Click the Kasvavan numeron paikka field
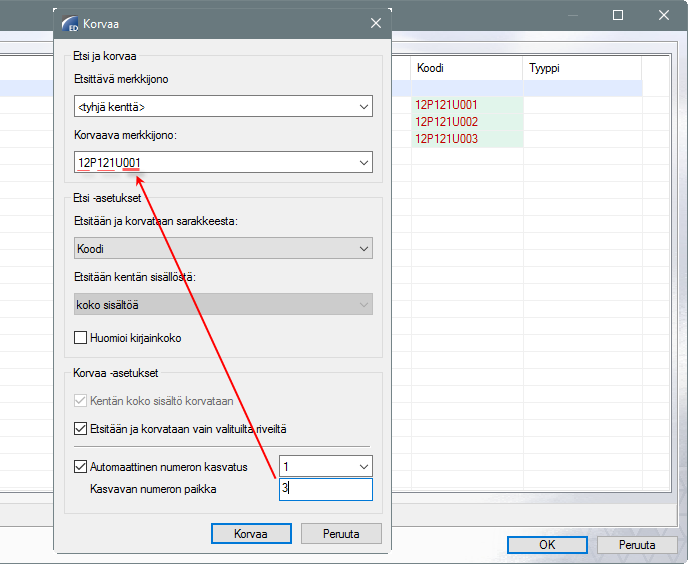This screenshot has height=564, width=688. tap(325, 489)
